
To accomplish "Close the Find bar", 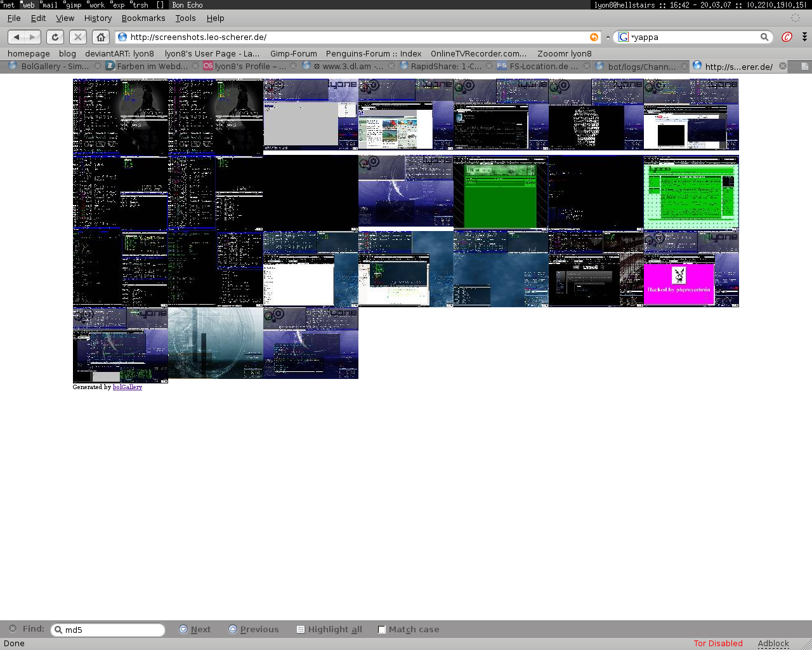I will (13, 628).
